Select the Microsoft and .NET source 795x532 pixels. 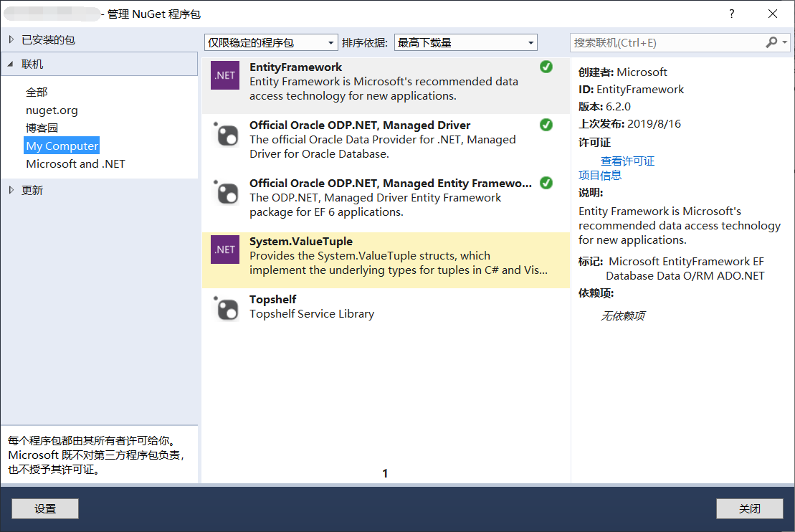pyautogui.click(x=75, y=163)
